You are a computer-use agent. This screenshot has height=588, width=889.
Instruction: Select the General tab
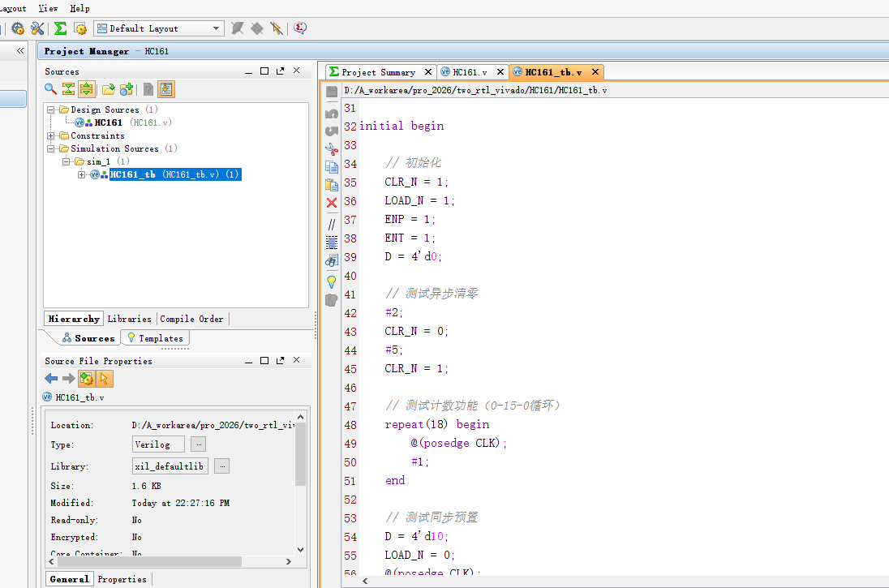tap(69, 579)
